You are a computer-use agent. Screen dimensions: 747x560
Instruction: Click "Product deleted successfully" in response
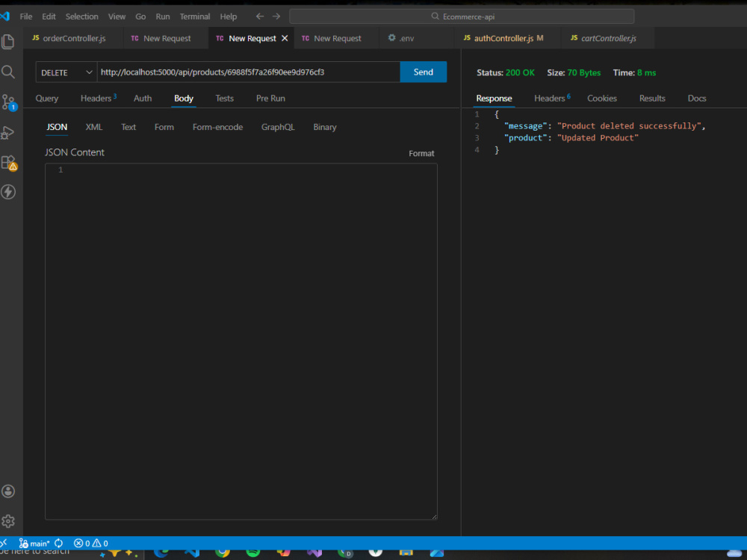click(629, 125)
